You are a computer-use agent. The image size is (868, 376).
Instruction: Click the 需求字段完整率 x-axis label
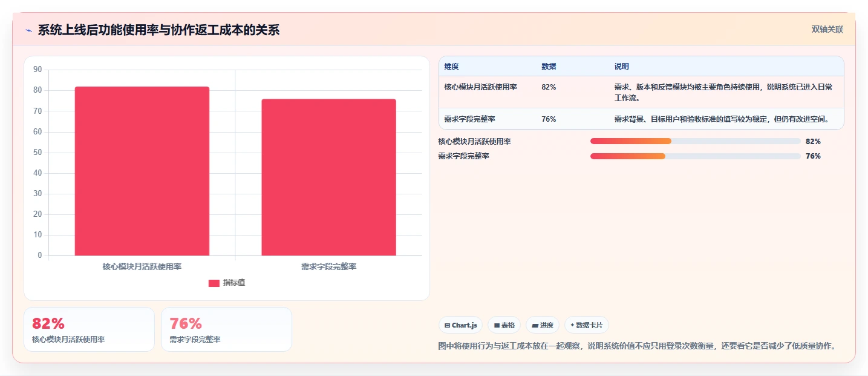pyautogui.click(x=328, y=266)
